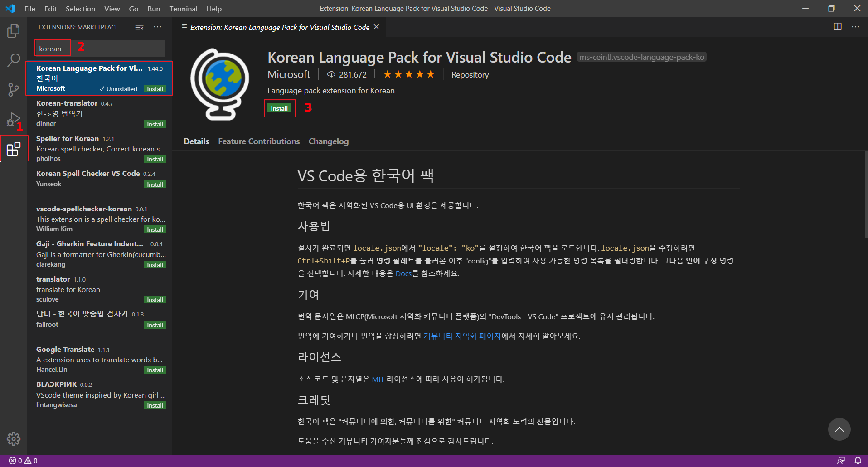Open the Search view in activity bar

[14, 60]
